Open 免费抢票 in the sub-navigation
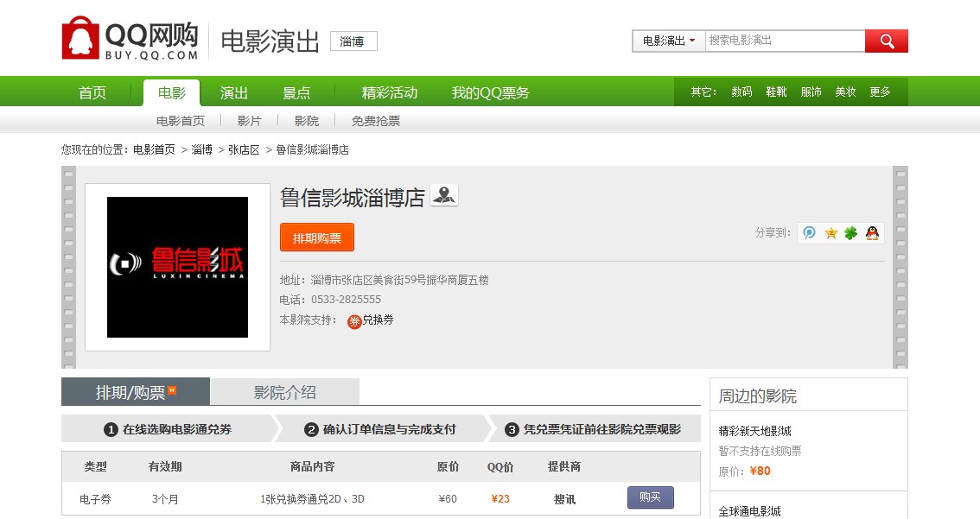Screen dimensions: 980x519 (376, 121)
